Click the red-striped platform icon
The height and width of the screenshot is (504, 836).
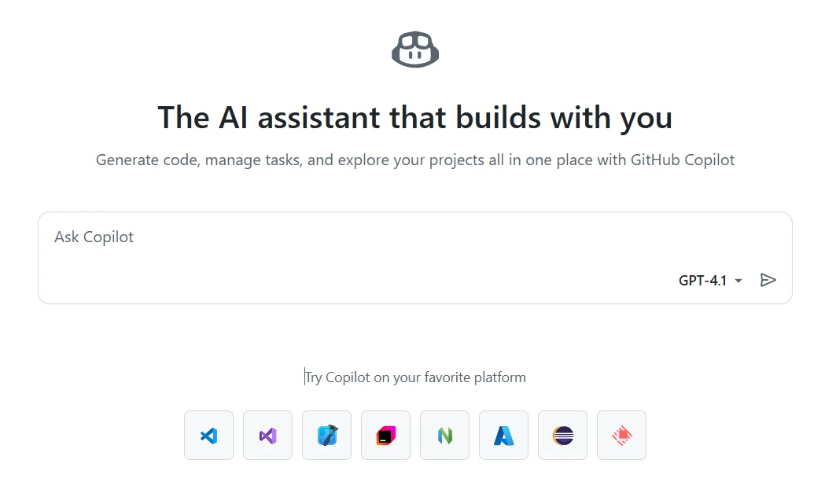click(x=621, y=435)
